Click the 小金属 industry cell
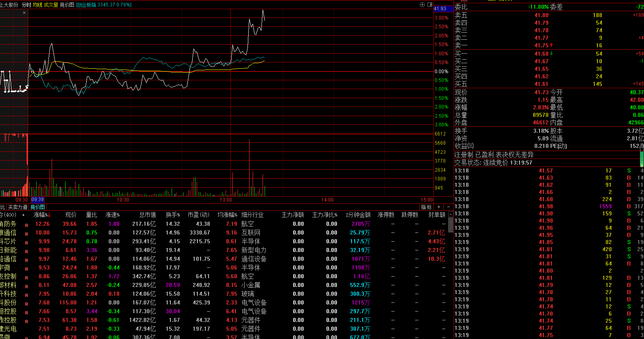Screen dimensions: 644x339 click(x=251, y=285)
